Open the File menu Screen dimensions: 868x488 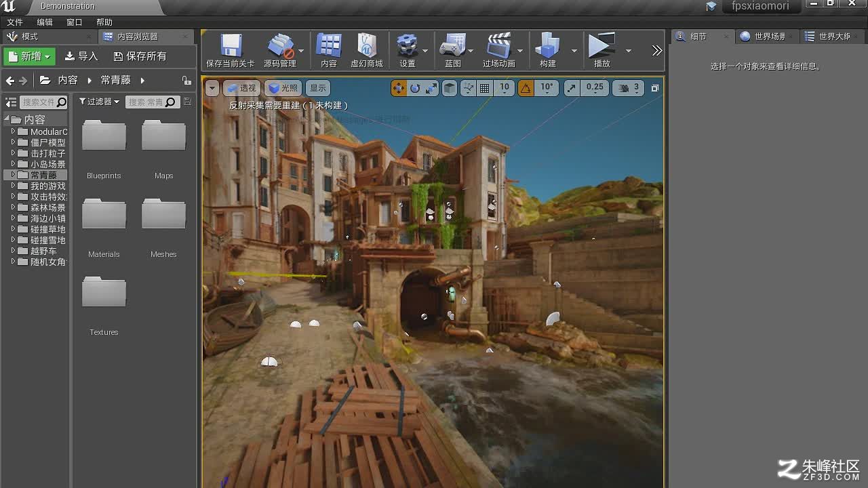15,22
